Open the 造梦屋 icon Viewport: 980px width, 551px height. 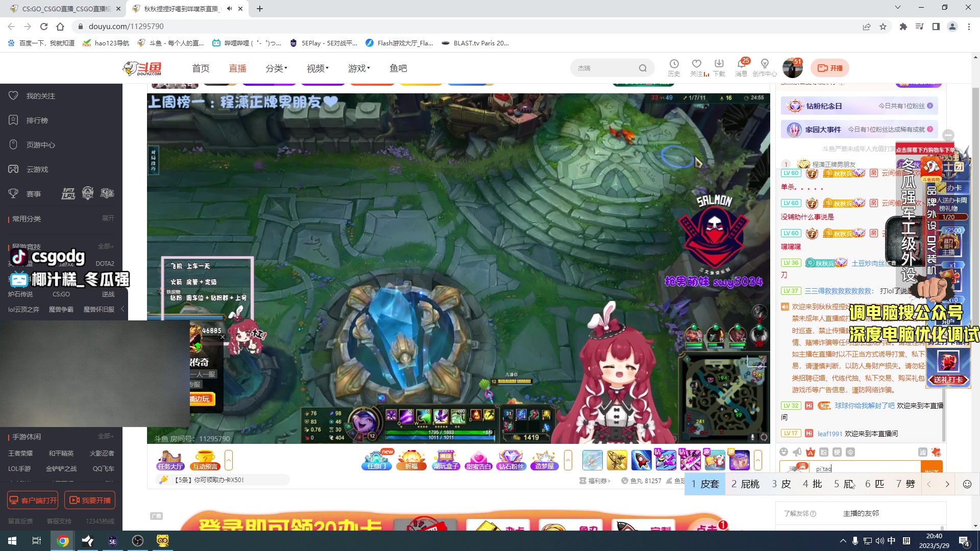(x=545, y=460)
